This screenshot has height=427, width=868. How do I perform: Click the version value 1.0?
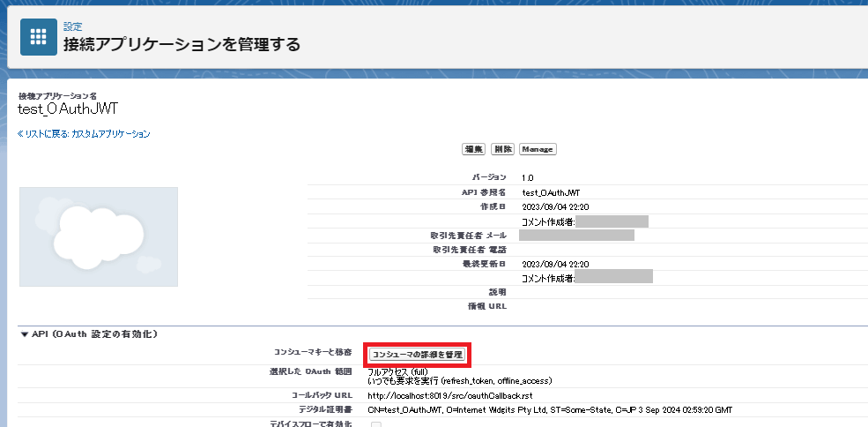528,178
